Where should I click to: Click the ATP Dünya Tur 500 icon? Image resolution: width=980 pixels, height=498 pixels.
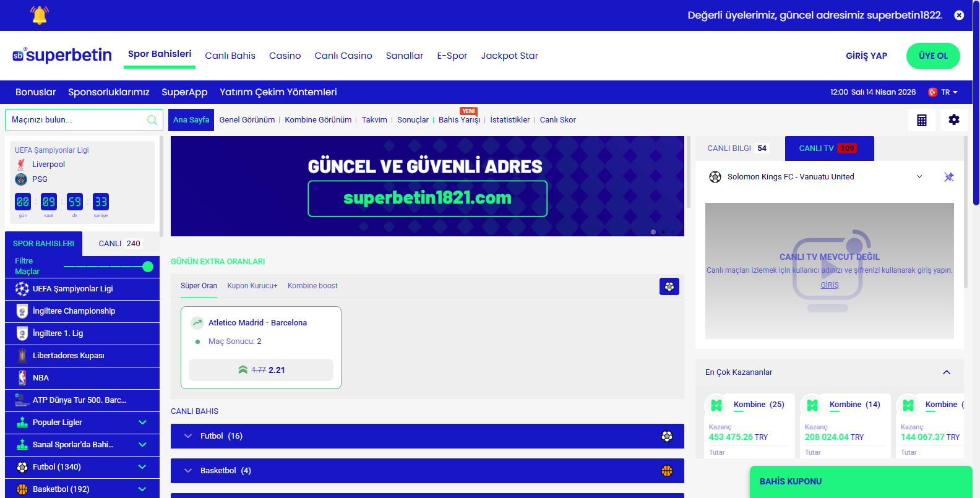(22, 400)
